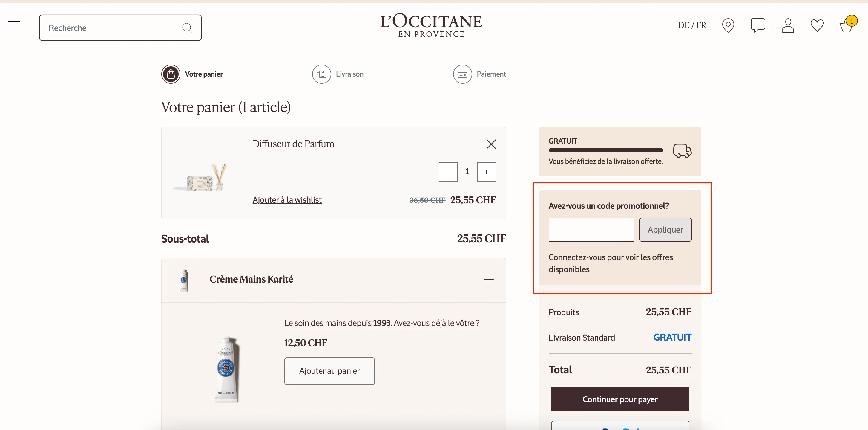Open the account profile icon

(x=788, y=25)
